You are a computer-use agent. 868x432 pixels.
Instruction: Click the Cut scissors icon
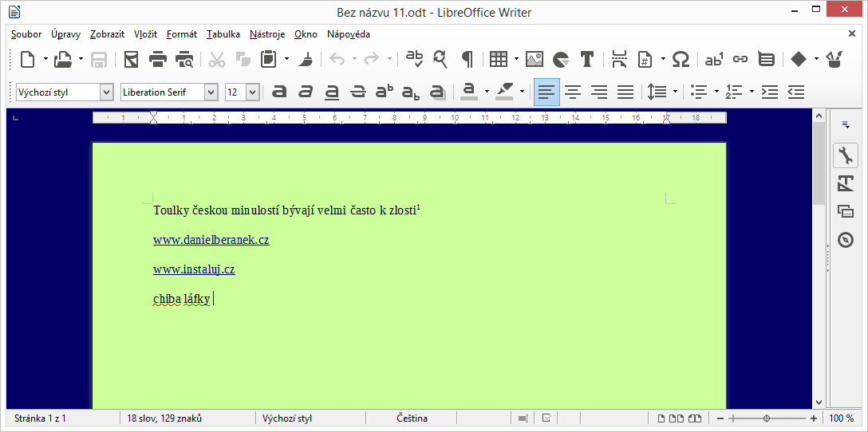(x=217, y=59)
